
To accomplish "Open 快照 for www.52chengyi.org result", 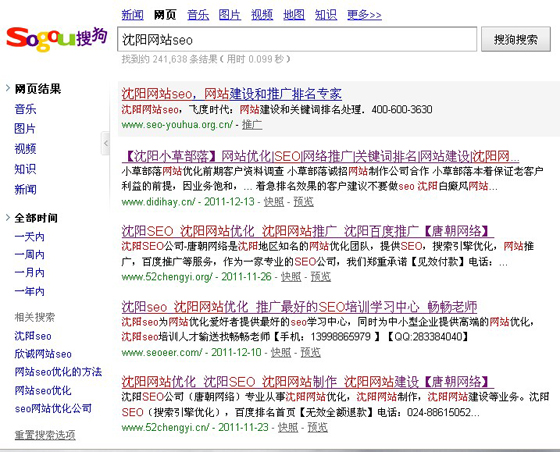I will point(291,277).
